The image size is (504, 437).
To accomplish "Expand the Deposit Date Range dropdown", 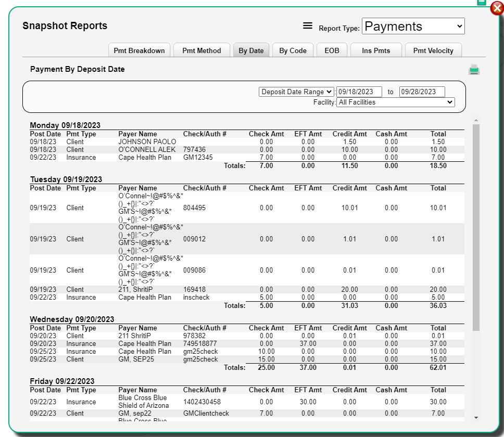I will [x=296, y=92].
